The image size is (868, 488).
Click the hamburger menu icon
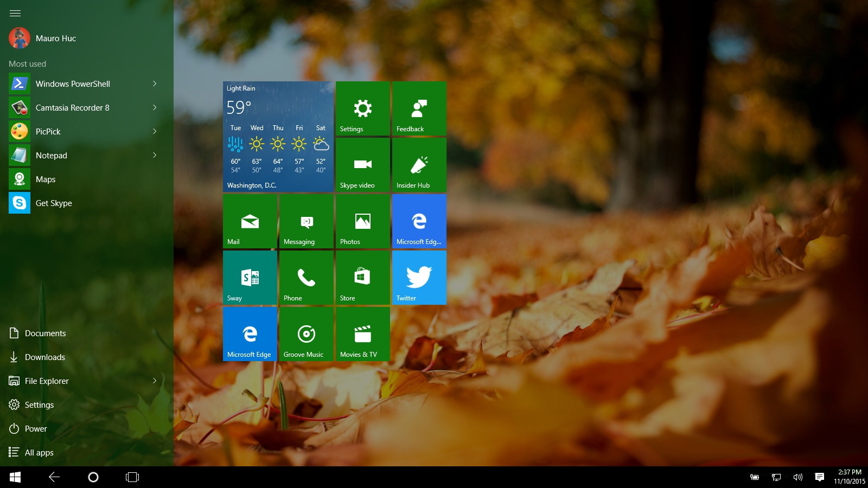pos(15,13)
